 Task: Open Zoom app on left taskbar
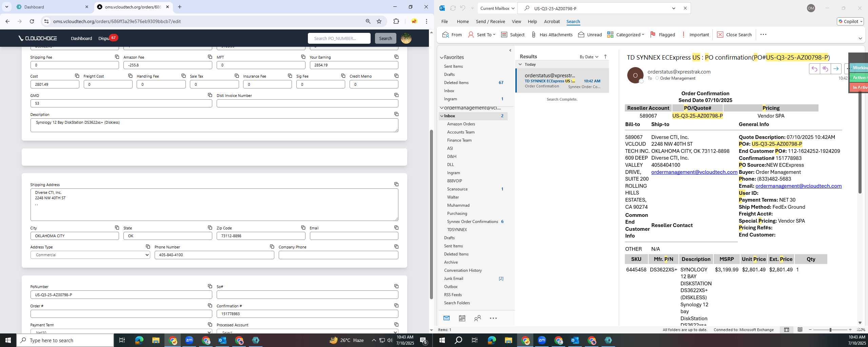click(x=189, y=340)
